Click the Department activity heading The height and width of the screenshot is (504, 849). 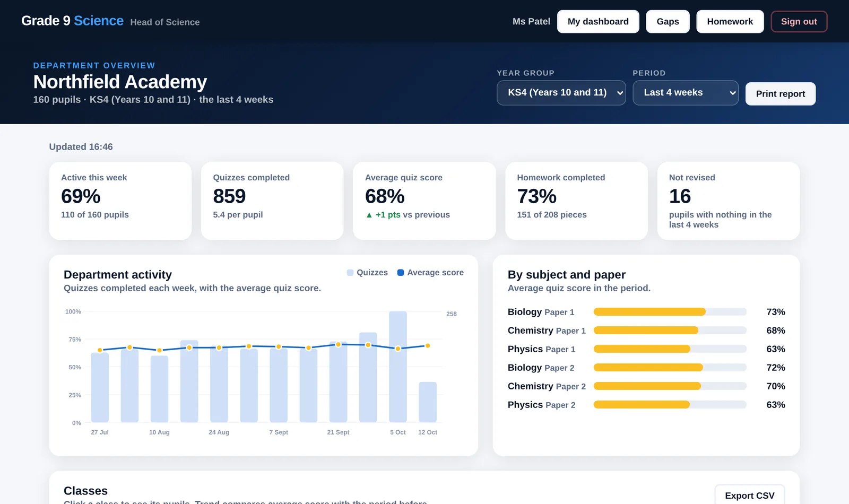click(x=118, y=275)
